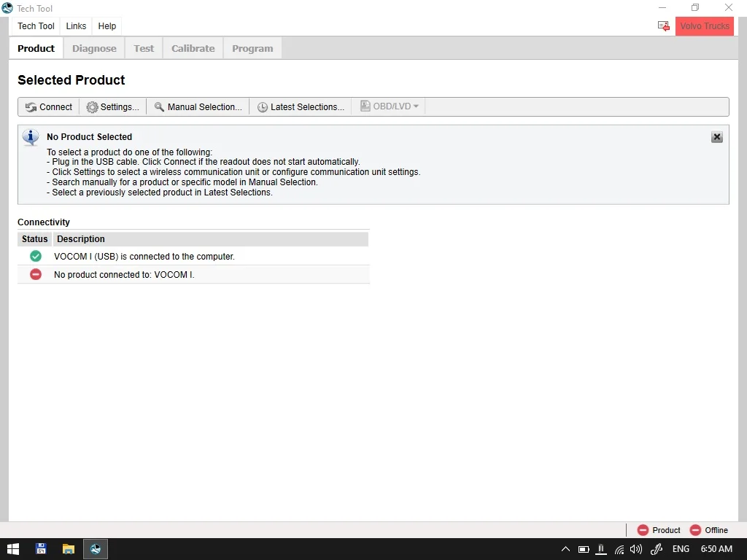The width and height of the screenshot is (747, 560).
Task: Close the No Product Selected info panel
Action: tap(716, 137)
